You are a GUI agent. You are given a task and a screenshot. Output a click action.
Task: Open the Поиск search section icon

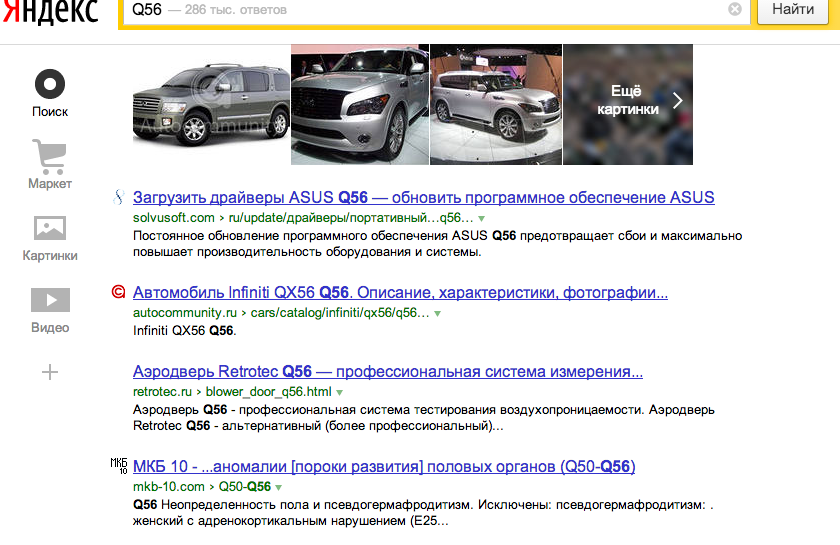click(50, 84)
